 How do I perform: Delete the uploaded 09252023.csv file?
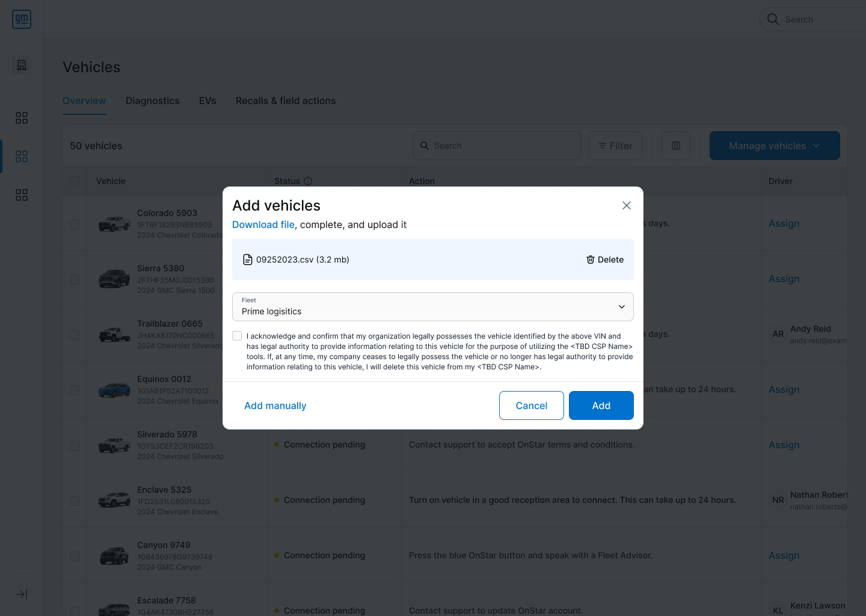pos(605,260)
